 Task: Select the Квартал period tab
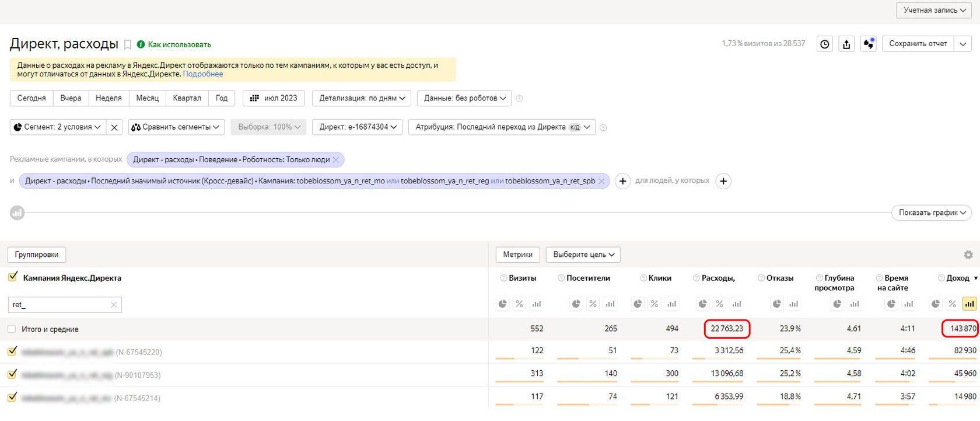187,99
